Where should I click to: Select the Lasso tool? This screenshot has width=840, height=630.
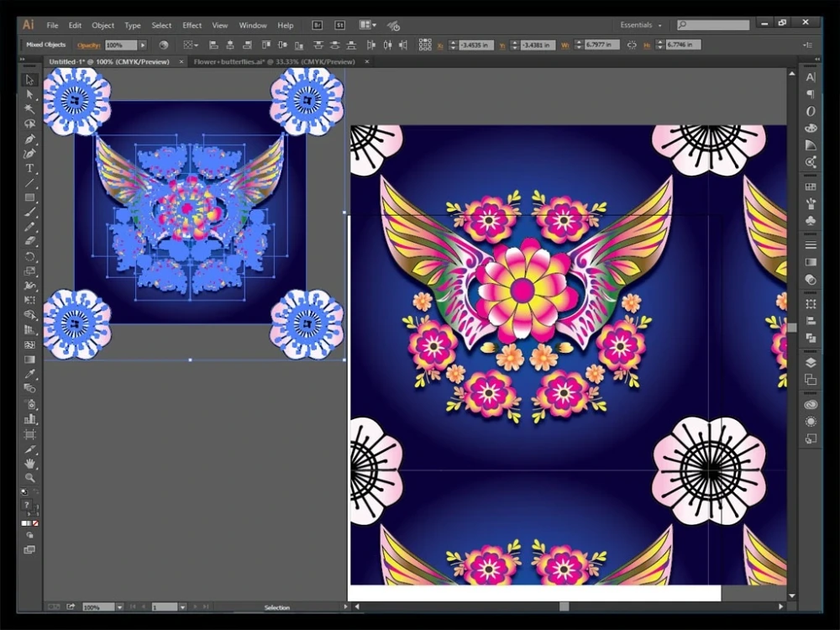29,123
